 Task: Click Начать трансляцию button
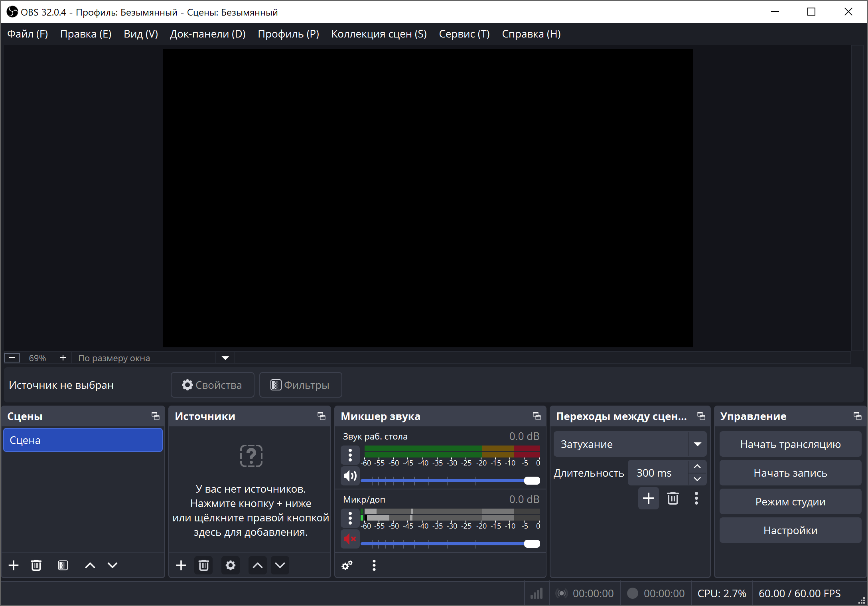coord(790,444)
